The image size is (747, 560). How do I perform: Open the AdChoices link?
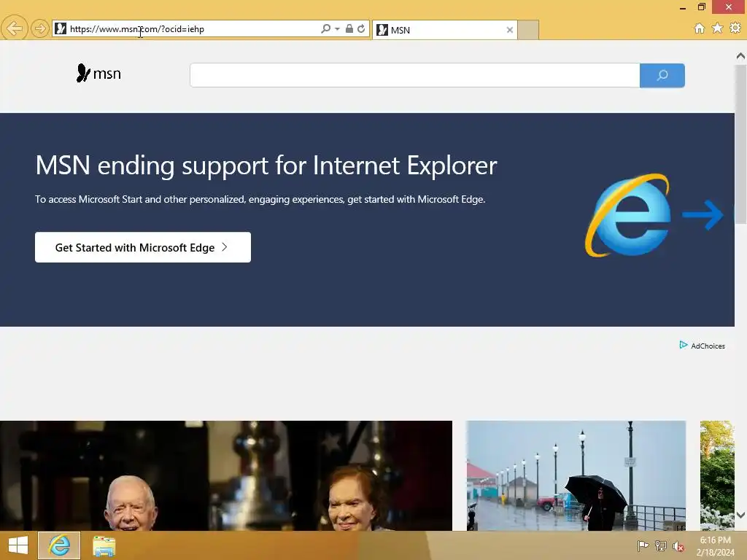pos(703,346)
